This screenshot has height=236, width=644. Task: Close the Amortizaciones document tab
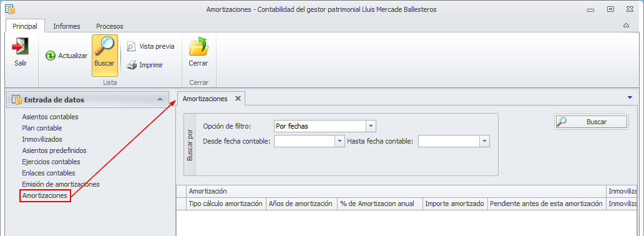tap(237, 99)
